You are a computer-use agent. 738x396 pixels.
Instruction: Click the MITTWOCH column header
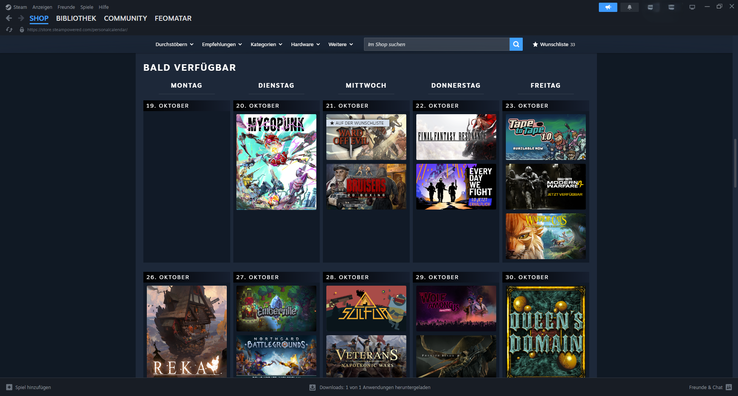coord(366,86)
